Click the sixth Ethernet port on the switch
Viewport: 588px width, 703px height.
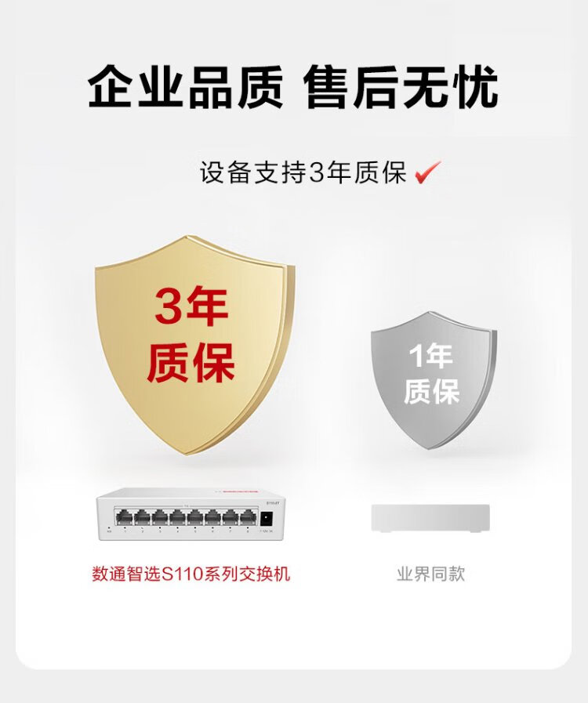[212, 517]
